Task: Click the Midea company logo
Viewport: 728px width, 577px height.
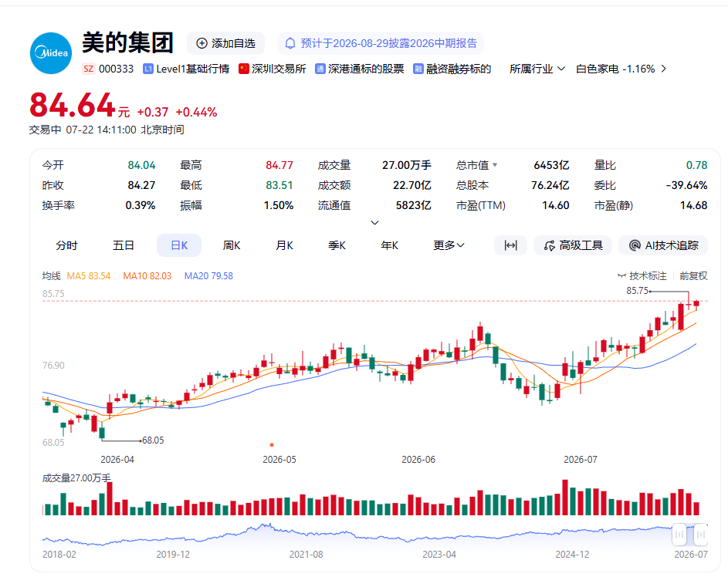Action: 51,53
